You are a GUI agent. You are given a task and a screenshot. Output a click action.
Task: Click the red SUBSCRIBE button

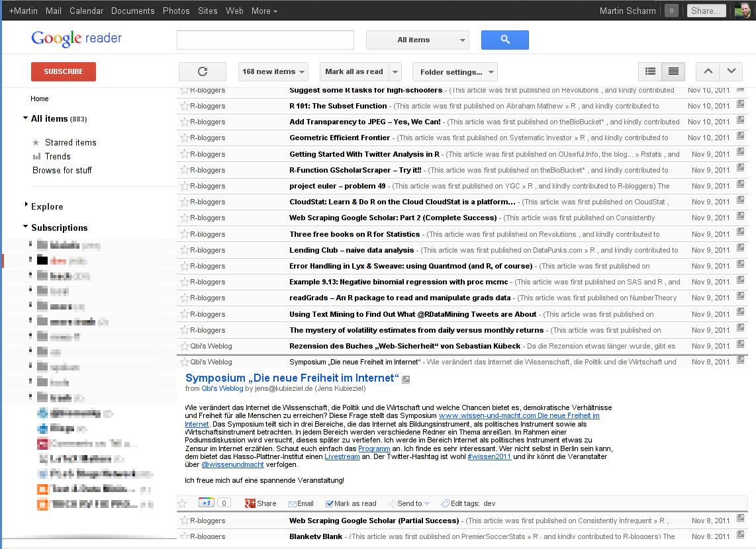pos(64,71)
